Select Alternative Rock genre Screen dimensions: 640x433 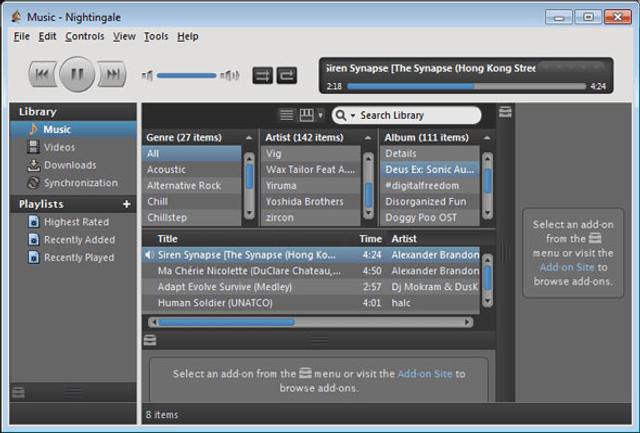pos(192,186)
